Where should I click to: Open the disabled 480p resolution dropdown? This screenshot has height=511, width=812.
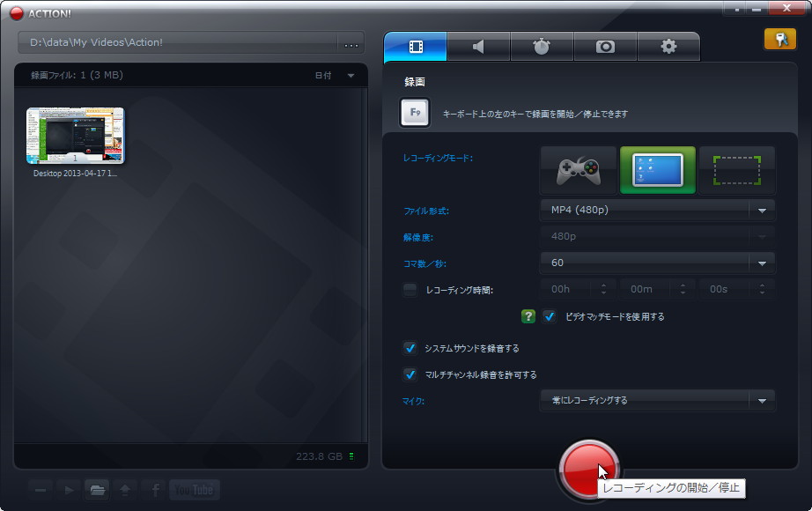(657, 236)
